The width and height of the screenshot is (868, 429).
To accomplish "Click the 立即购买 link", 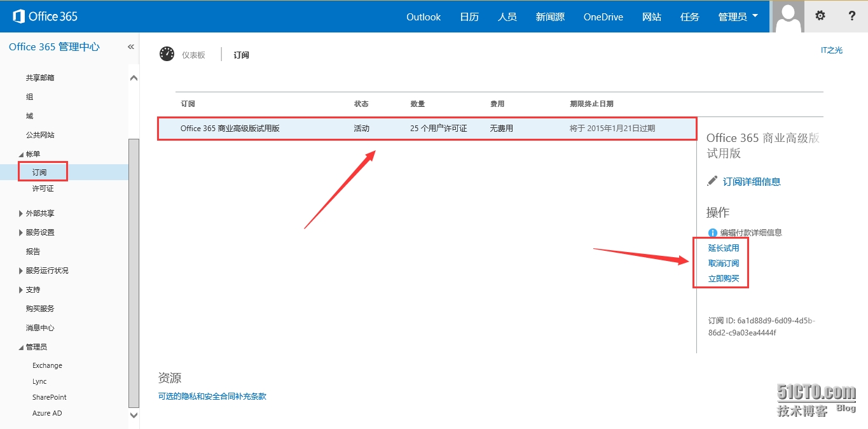I will click(724, 279).
